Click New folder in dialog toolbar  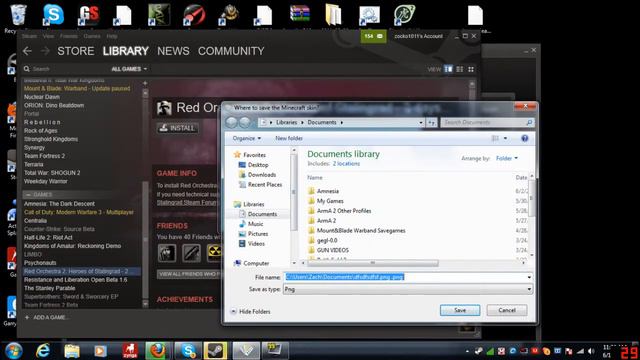click(289, 138)
